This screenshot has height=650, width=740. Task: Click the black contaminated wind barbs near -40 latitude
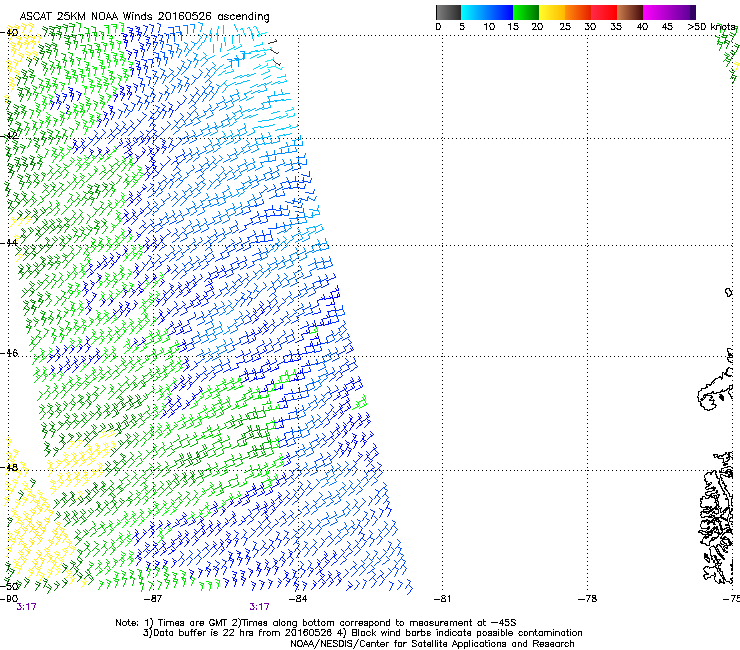point(275,52)
